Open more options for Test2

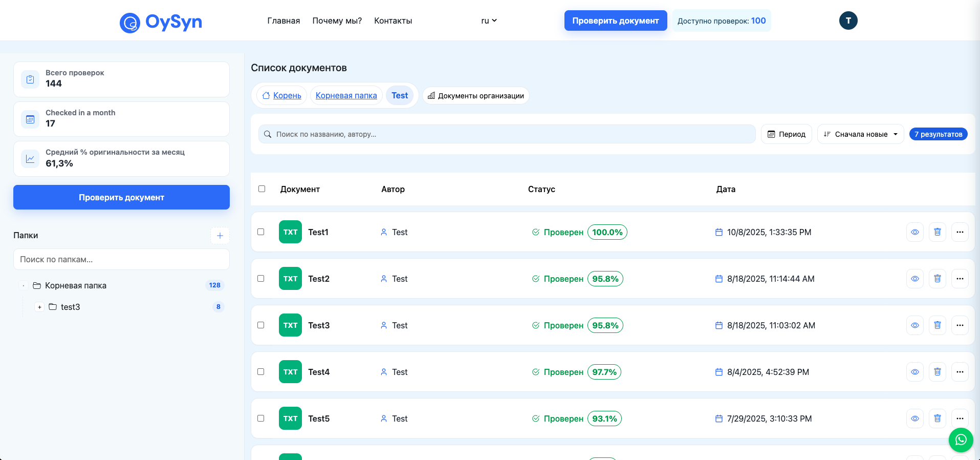(x=960, y=279)
